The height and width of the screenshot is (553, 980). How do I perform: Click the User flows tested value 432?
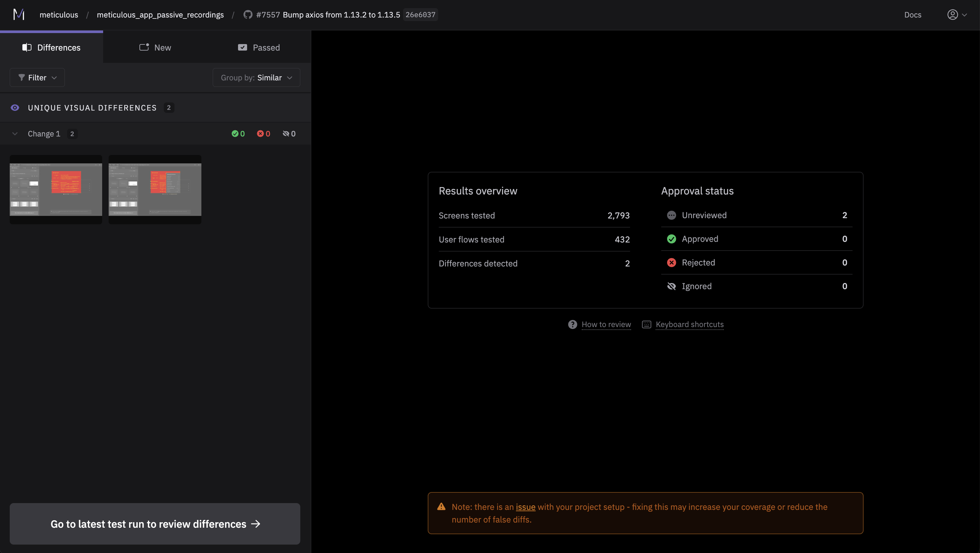tap(622, 240)
